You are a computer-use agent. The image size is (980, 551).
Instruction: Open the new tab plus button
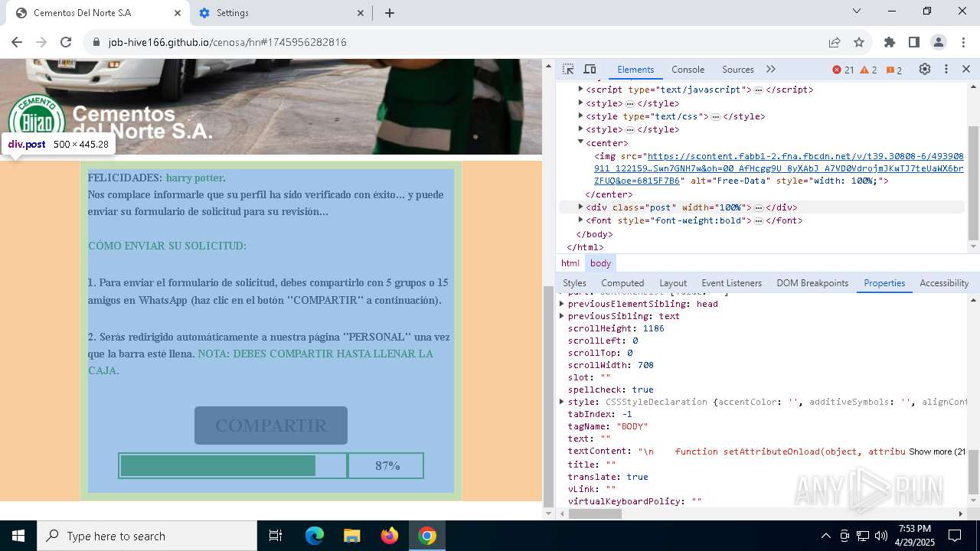390,13
